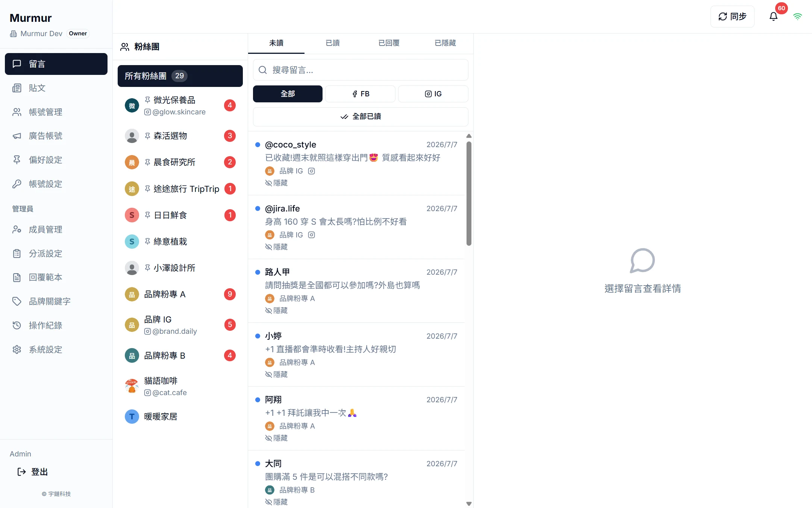Open the comment from 路人甲
Screen dimensions: 812x508
356,291
